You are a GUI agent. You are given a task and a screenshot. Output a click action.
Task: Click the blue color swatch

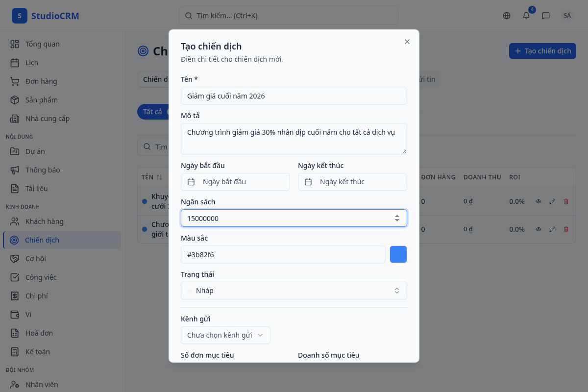point(398,254)
